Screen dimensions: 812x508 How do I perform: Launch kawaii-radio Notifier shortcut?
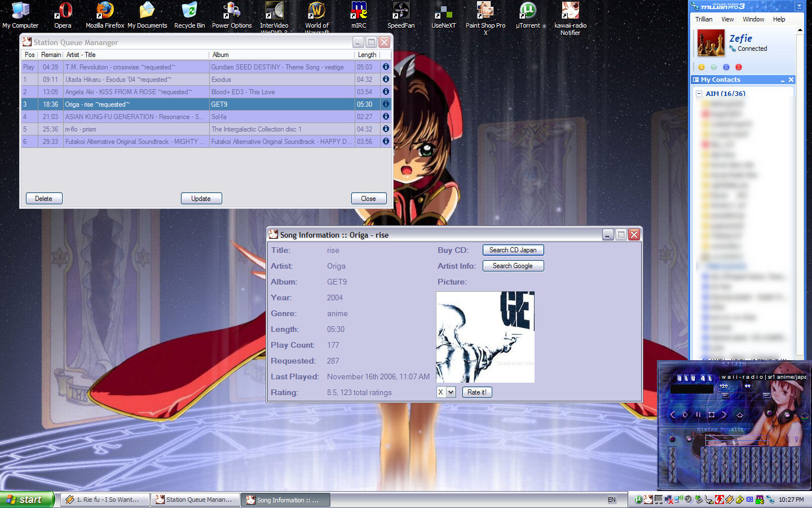570,15
